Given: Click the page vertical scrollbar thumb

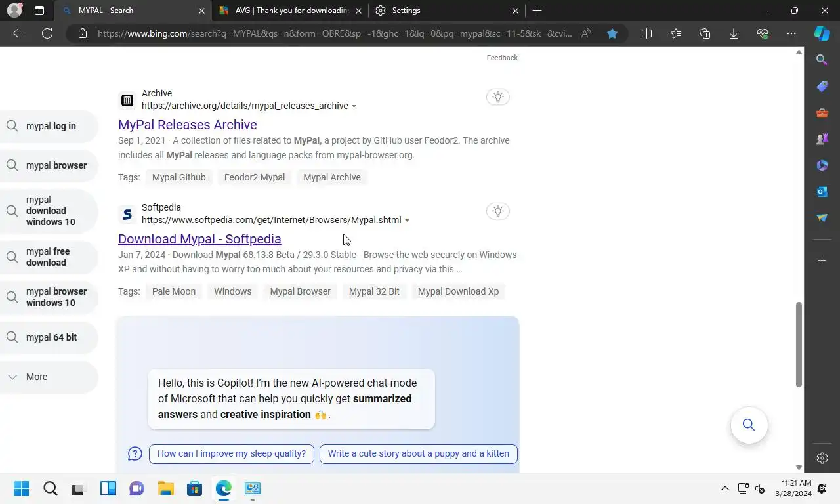Looking at the screenshot, I should tap(799, 345).
